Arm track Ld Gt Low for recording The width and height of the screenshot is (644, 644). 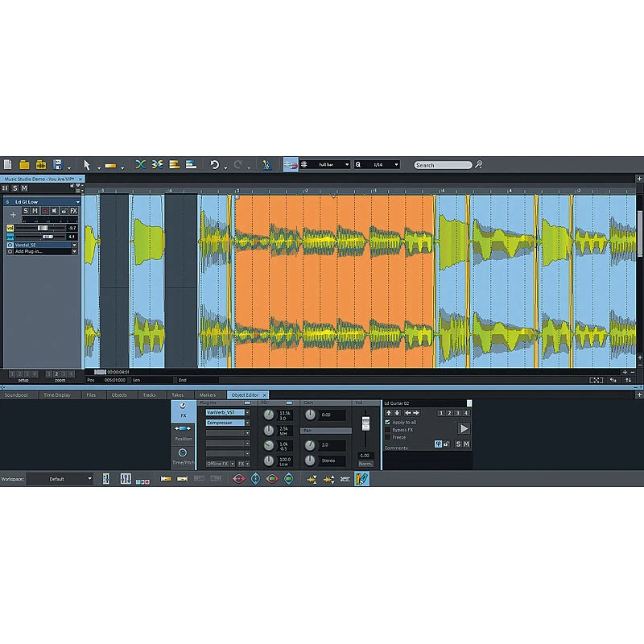[46, 211]
